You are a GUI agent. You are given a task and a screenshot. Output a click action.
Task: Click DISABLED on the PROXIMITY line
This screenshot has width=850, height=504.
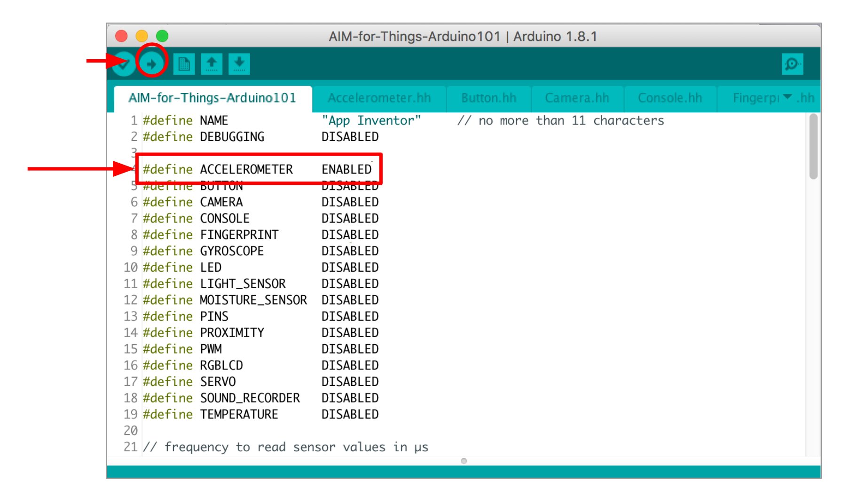coord(350,333)
